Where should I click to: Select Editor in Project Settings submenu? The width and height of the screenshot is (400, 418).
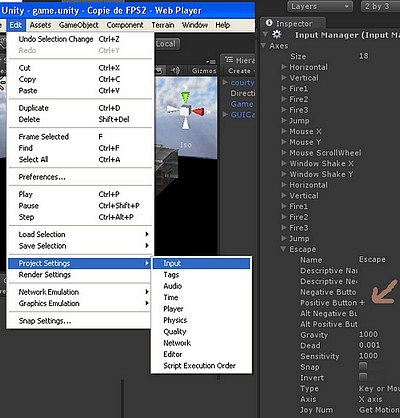(201, 354)
